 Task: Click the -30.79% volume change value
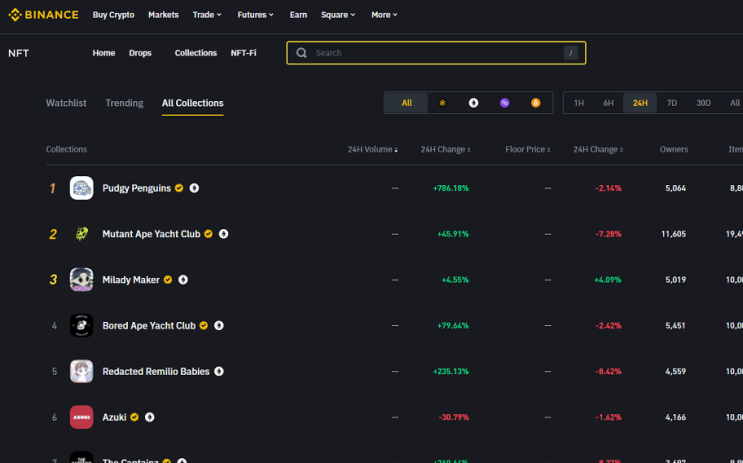(x=453, y=417)
